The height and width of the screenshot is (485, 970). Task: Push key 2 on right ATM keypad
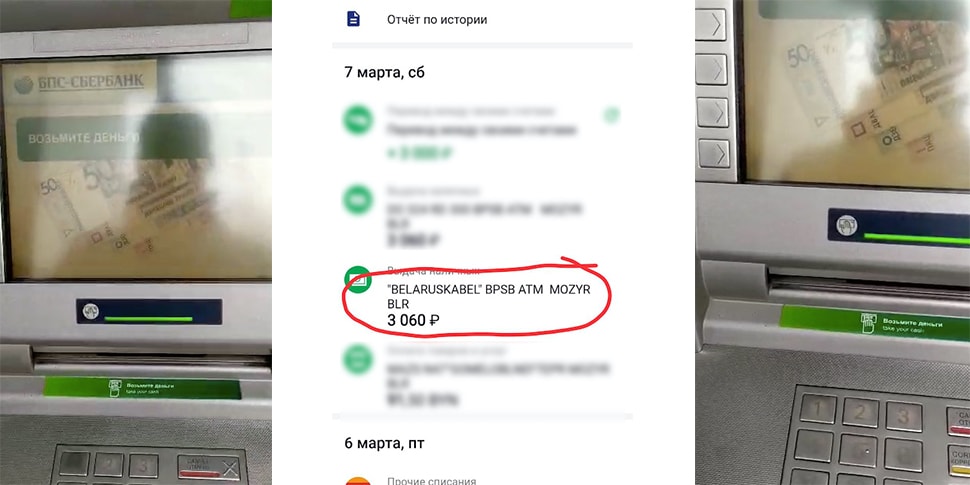pyautogui.click(x=861, y=413)
